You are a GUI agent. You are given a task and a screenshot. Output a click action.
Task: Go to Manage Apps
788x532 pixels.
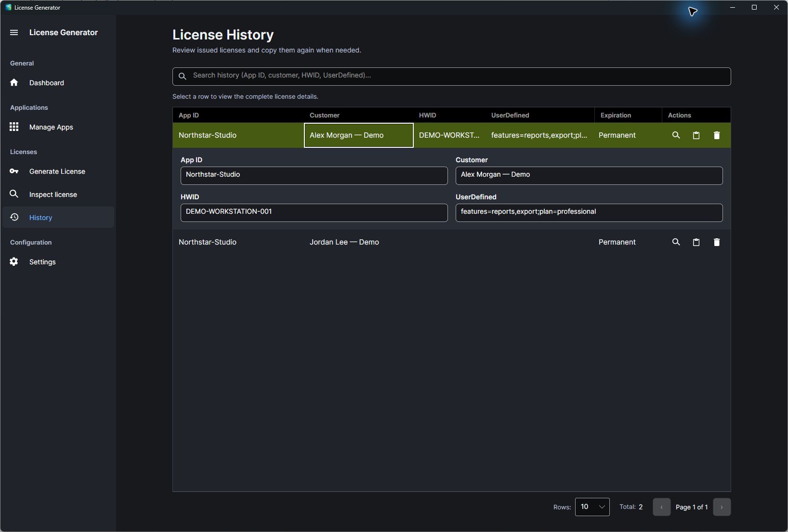point(58,127)
